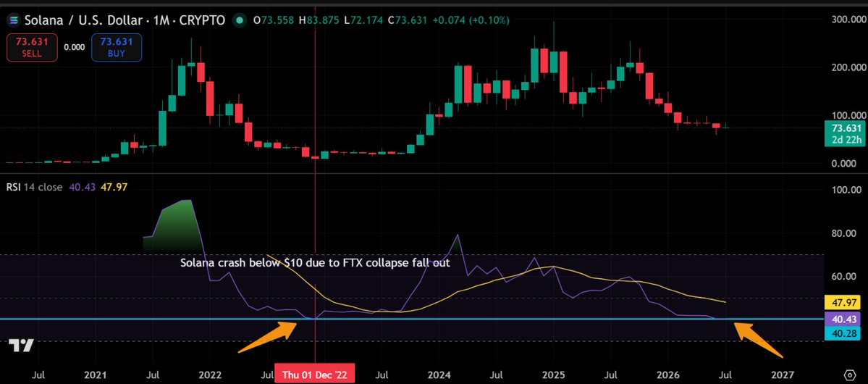
Task: Open chart settings gear icon at bottom right
Action: coord(850,375)
